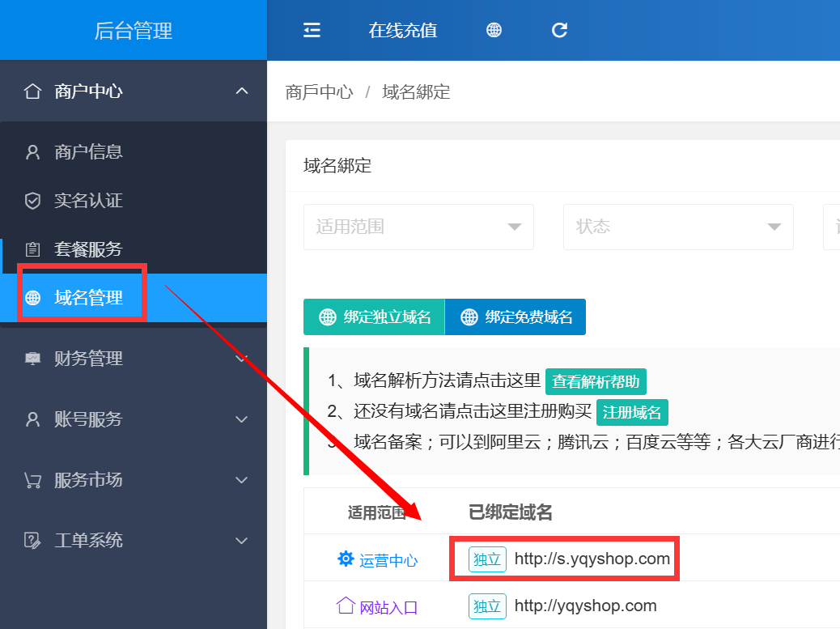840x629 pixels.
Task: Click the 网站入口 house icon
Action: [346, 606]
